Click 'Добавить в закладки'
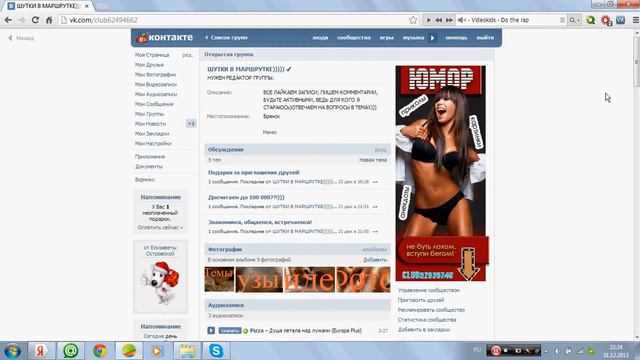This screenshot has width=640, height=360. click(424, 329)
